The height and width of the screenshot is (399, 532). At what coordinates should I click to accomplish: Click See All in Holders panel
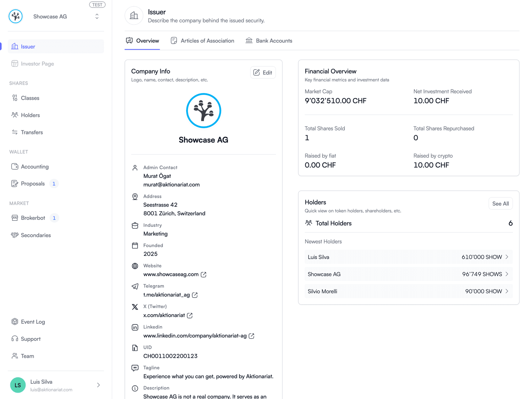500,203
